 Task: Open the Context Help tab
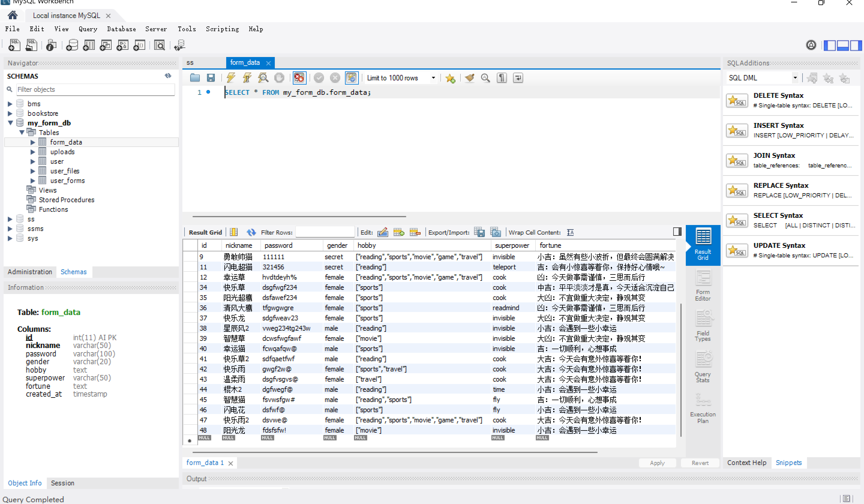(746, 463)
